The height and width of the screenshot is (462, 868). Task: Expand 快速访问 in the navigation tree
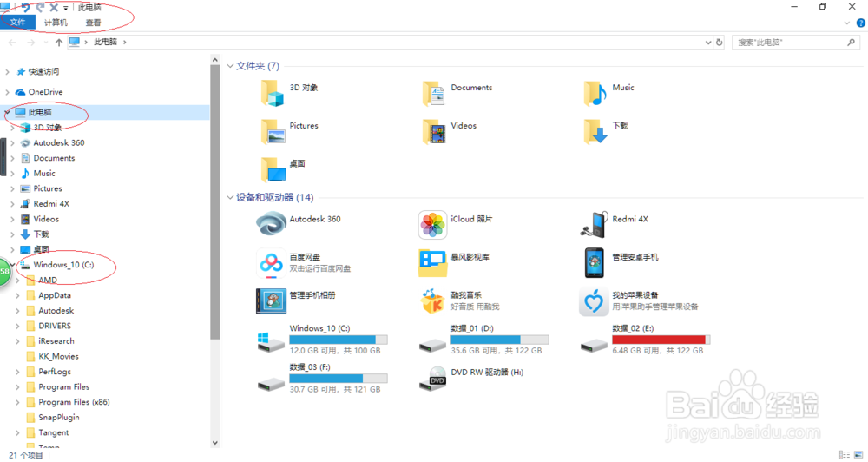click(x=7, y=71)
